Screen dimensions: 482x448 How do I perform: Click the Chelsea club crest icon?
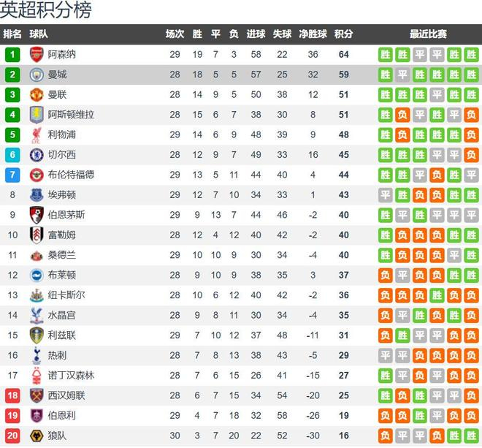(x=37, y=155)
